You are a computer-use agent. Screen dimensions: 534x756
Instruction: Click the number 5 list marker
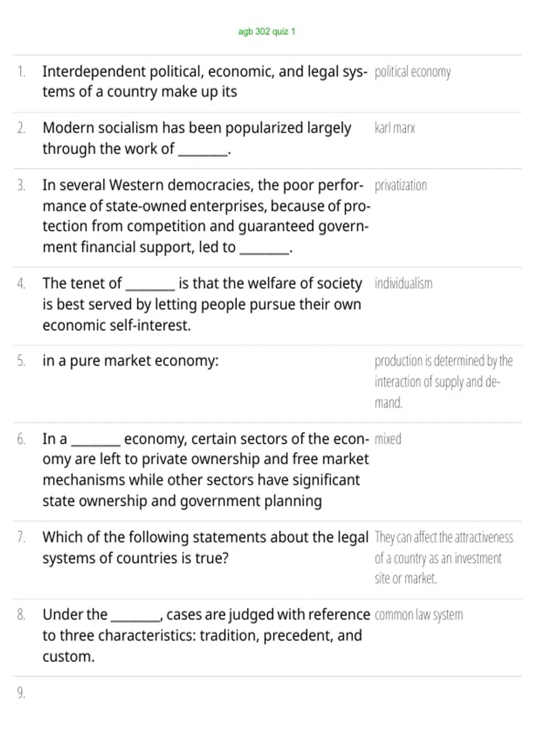(21, 361)
